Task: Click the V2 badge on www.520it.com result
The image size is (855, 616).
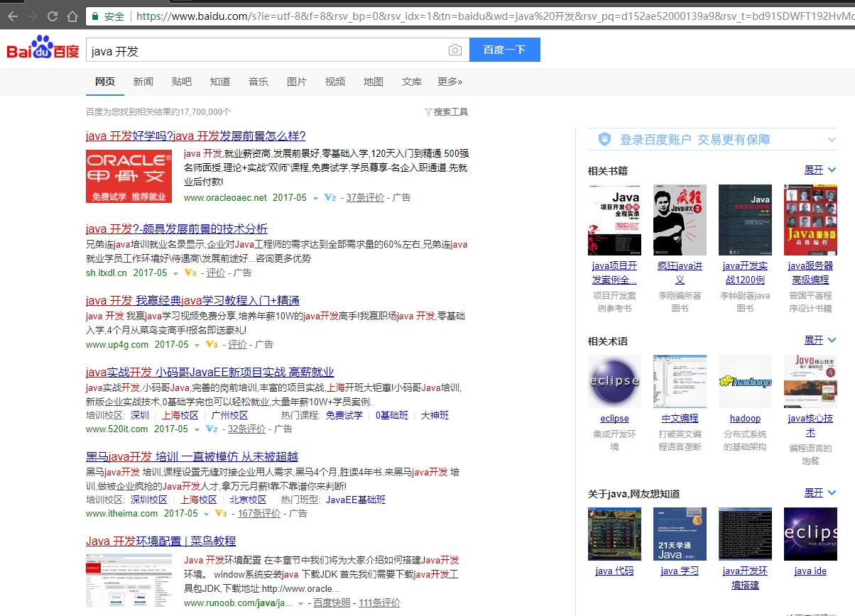Action: coord(212,429)
